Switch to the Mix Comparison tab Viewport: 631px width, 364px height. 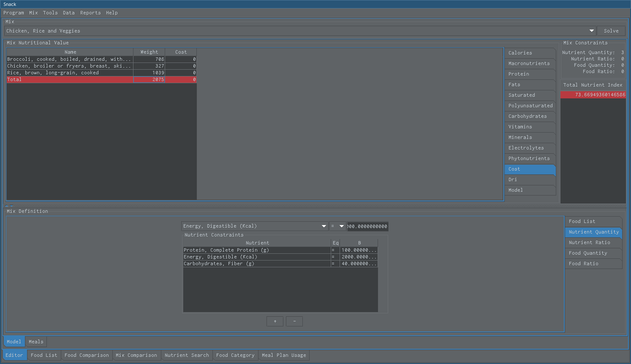pos(136,355)
